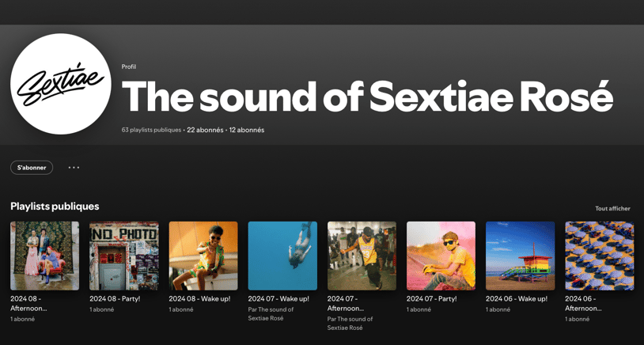The image size is (644, 345).
Task: Click the 2024 06 - Wake up! title
Action: pyautogui.click(x=517, y=298)
